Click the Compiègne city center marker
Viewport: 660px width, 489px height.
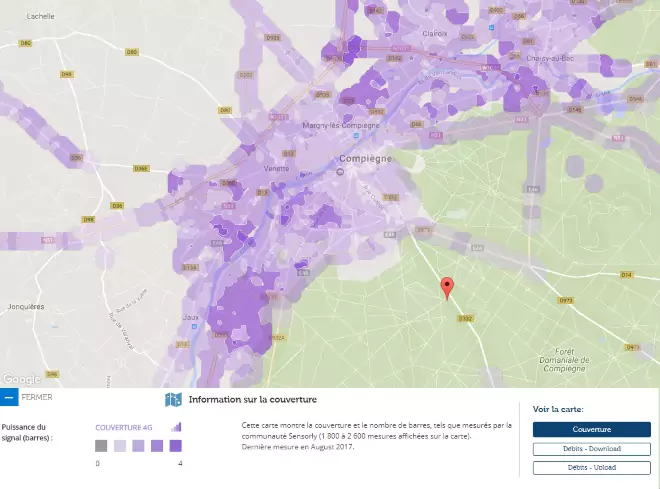(x=340, y=171)
